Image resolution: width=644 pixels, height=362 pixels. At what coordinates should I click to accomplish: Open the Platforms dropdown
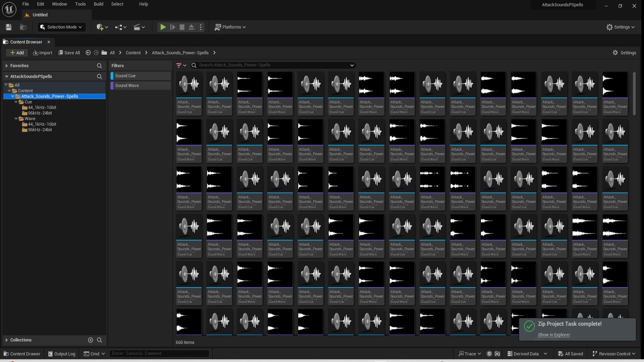pos(230,27)
